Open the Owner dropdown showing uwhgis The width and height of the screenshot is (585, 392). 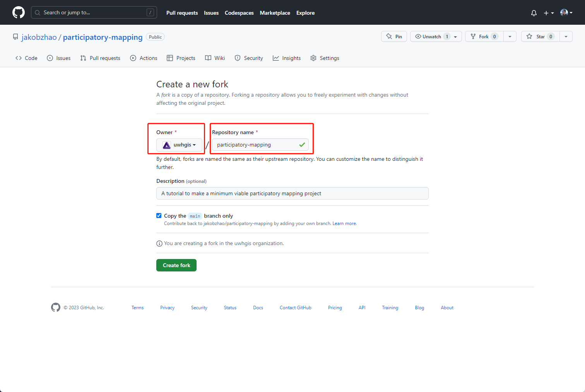click(x=179, y=145)
